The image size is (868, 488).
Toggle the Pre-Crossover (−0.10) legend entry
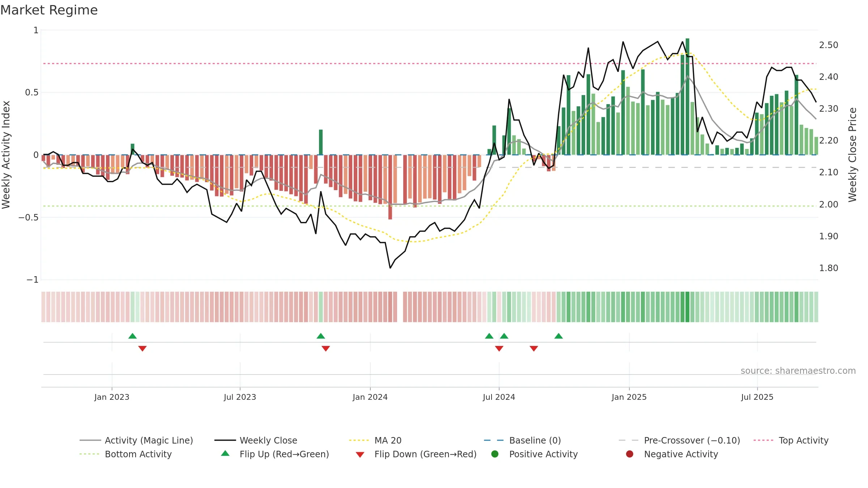point(679,440)
